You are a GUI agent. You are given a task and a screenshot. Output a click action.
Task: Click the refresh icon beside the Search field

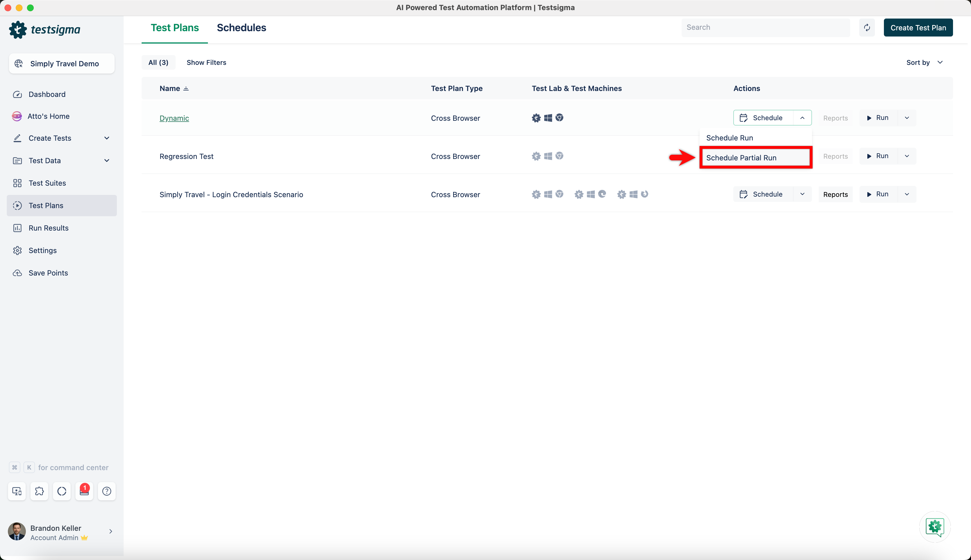(867, 28)
